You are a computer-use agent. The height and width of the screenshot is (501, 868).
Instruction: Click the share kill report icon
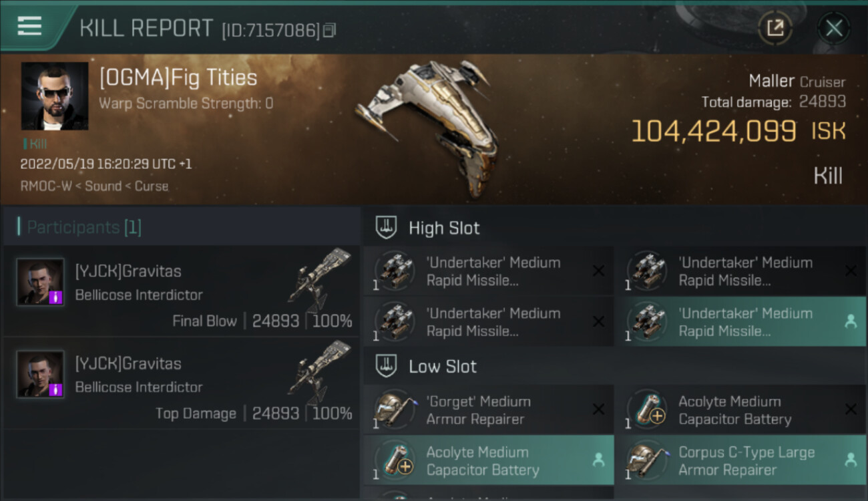coord(775,28)
